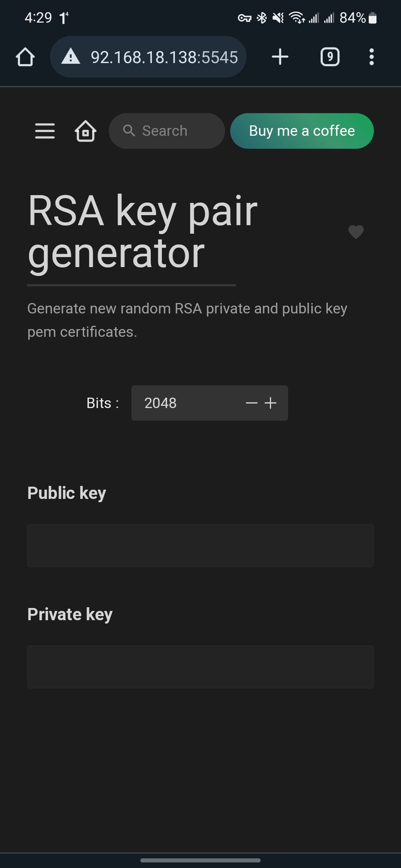This screenshot has height=868, width=401.
Task: Select the Public key output field
Action: [200, 546]
